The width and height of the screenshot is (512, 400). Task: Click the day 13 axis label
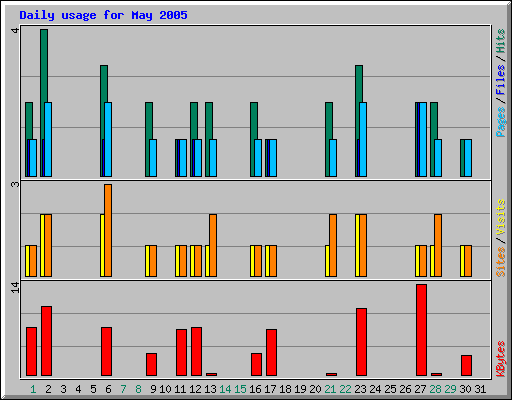click(210, 389)
